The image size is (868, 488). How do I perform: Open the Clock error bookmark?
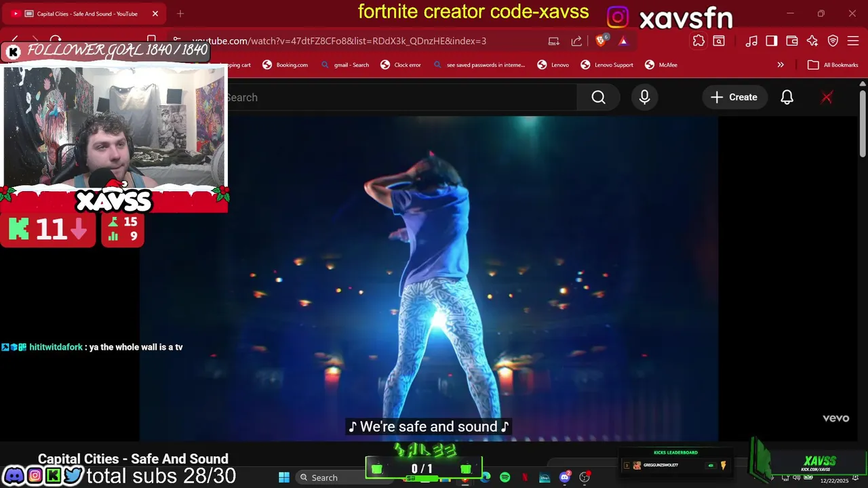coord(401,65)
